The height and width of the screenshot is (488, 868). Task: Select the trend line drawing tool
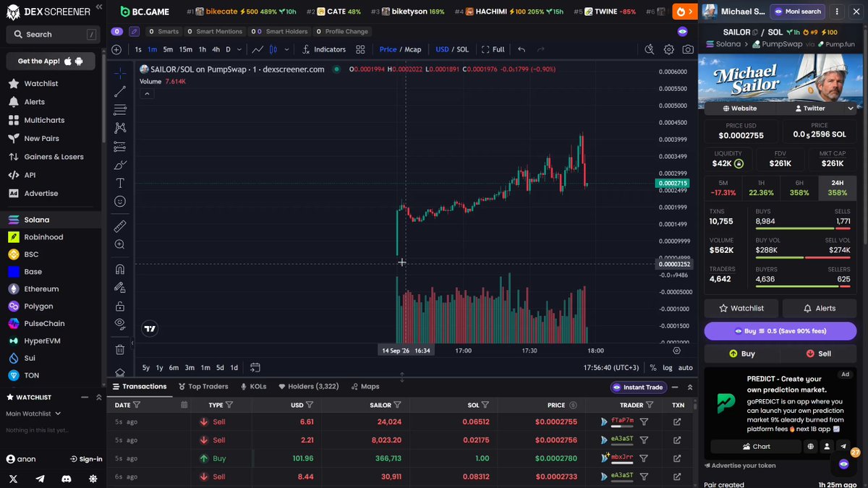120,91
